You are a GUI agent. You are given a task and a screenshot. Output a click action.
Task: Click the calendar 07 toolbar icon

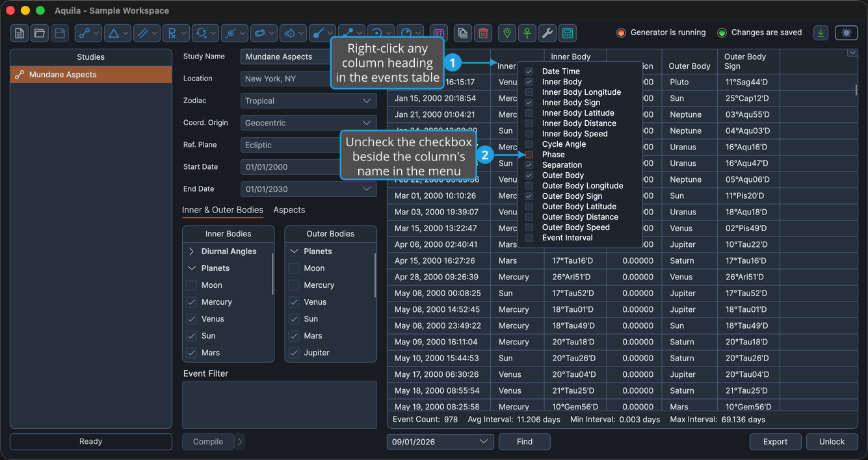(439, 33)
